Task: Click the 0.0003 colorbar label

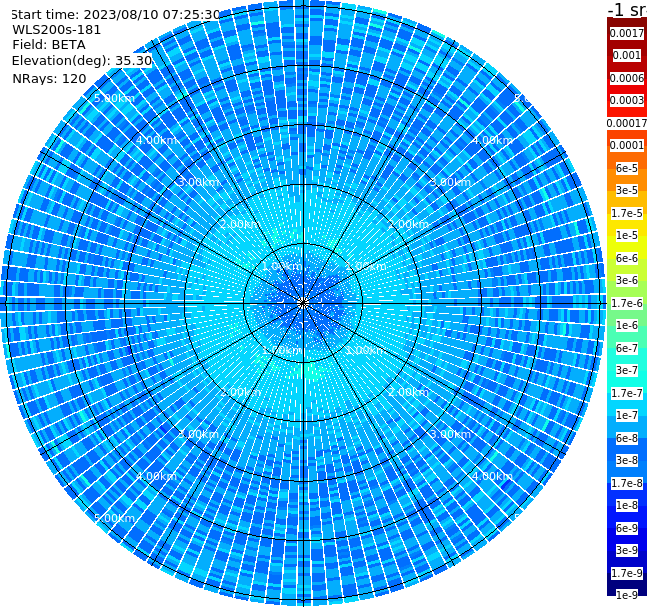Action: tap(627, 100)
